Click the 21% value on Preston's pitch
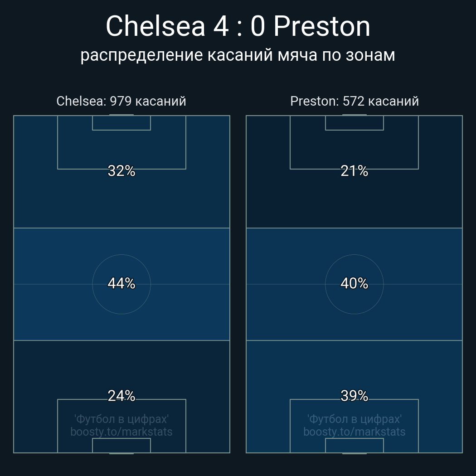This screenshot has width=476, height=476. (x=354, y=171)
